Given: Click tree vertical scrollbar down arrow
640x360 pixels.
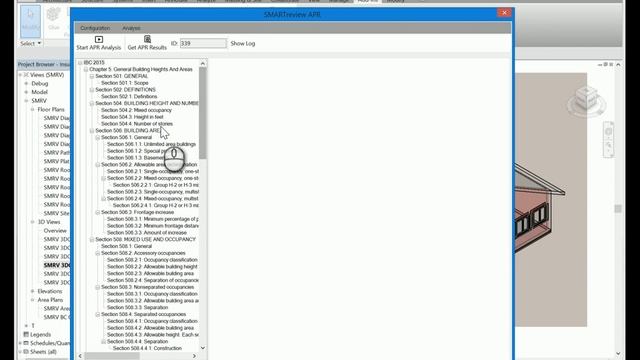Looking at the screenshot, I should pos(203,348).
